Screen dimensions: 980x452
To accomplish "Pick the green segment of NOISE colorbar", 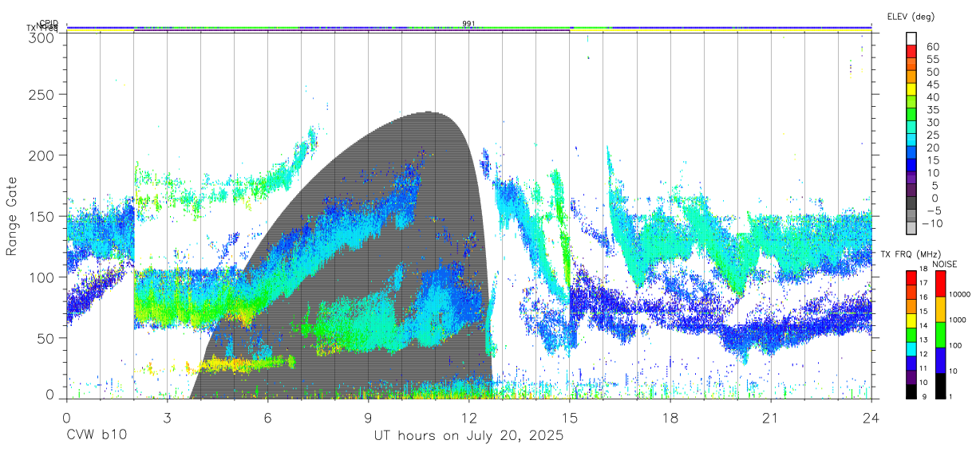I will tap(939, 335).
